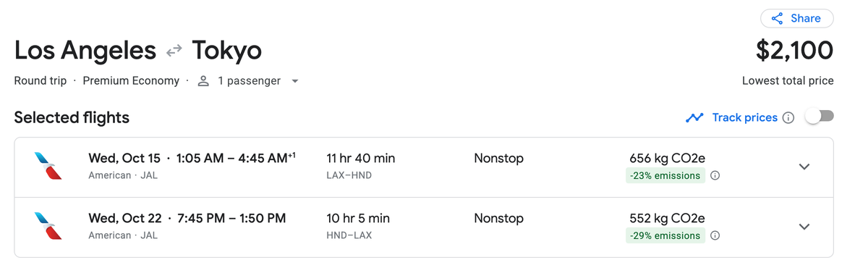This screenshot has height=273, width=868.
Task: Select the Wed, Oct 15 flight row
Action: 424,167
